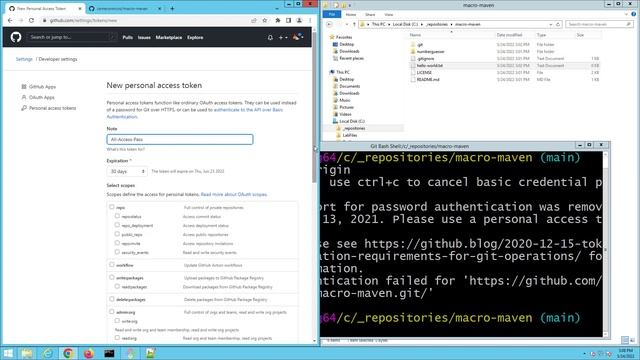Toggle Chrome side panel icon
The height and width of the screenshot is (360, 640).
289,20
